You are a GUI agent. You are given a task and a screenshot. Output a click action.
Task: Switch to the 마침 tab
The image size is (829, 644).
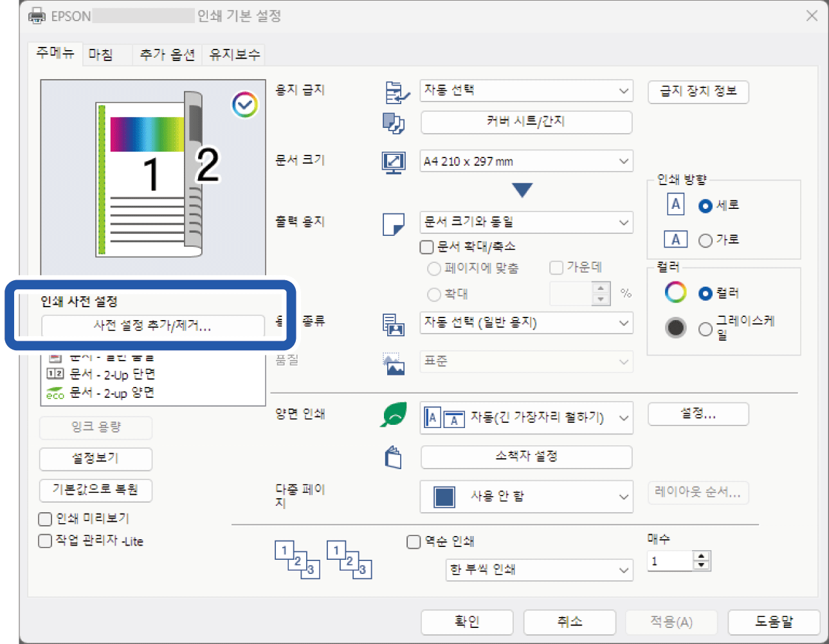tap(101, 55)
